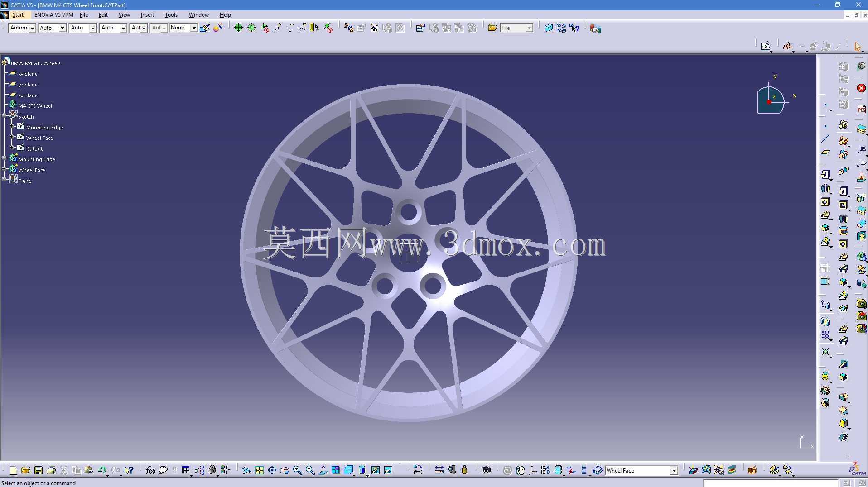Select the Pan view tool

[272, 470]
